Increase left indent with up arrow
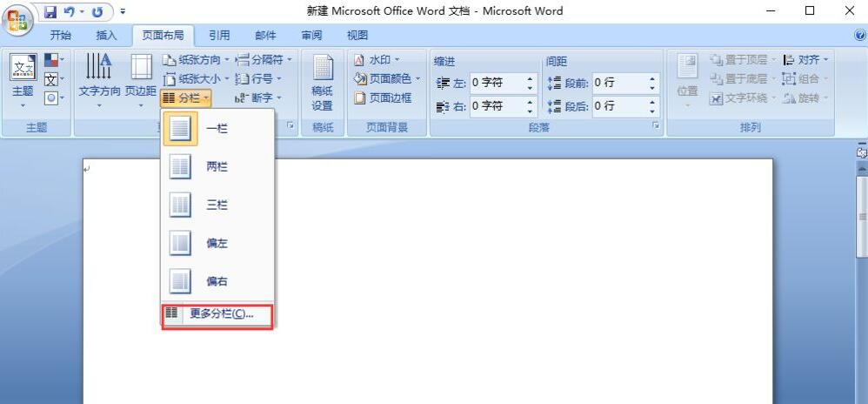Image resolution: width=868 pixels, height=404 pixels. pyautogui.click(x=531, y=78)
